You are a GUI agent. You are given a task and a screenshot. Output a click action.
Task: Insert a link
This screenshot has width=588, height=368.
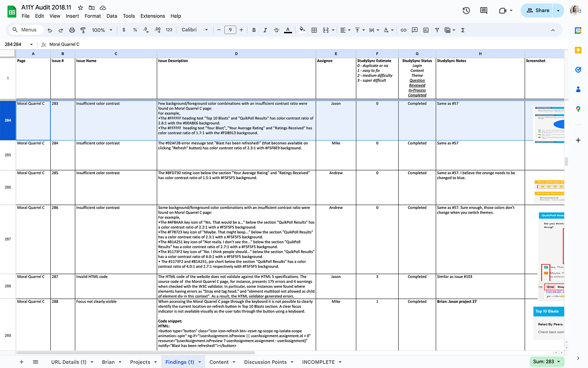pos(404,30)
